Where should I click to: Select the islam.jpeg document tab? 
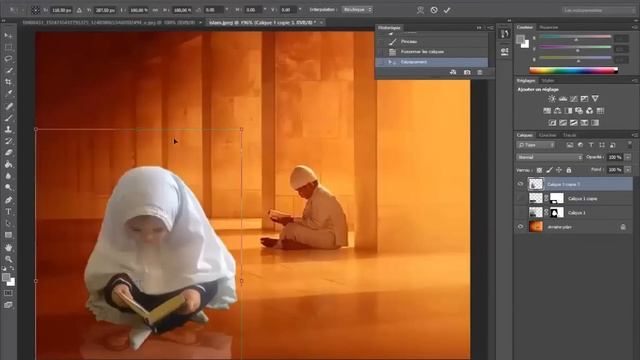(262, 22)
